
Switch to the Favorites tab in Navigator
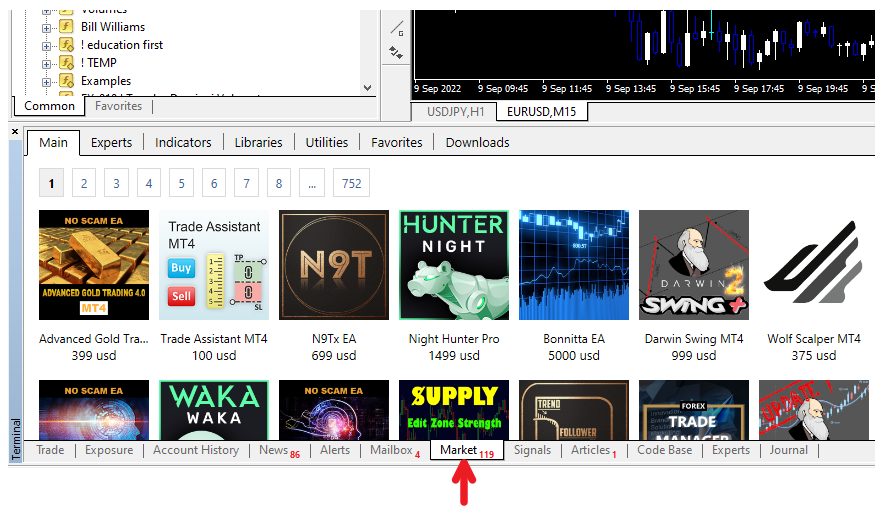tap(118, 106)
